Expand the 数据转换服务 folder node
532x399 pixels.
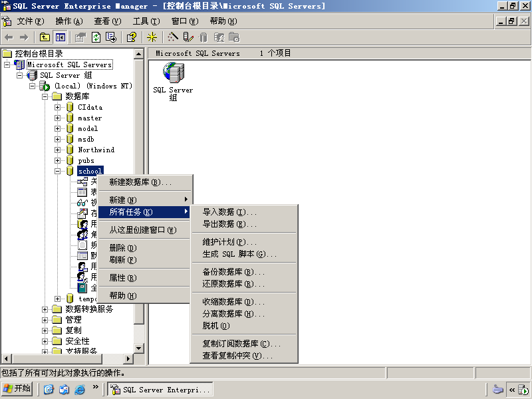(45, 309)
